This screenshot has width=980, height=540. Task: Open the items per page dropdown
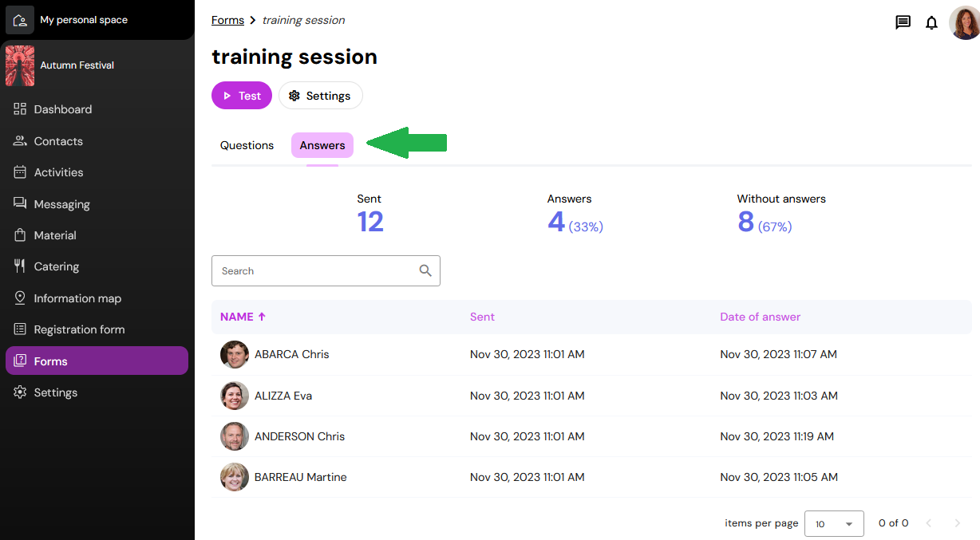(x=834, y=523)
